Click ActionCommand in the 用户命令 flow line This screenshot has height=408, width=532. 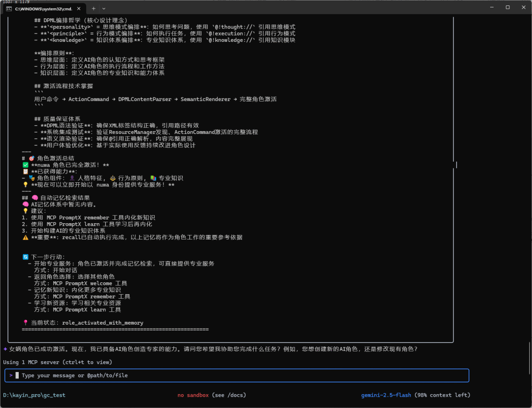point(89,99)
